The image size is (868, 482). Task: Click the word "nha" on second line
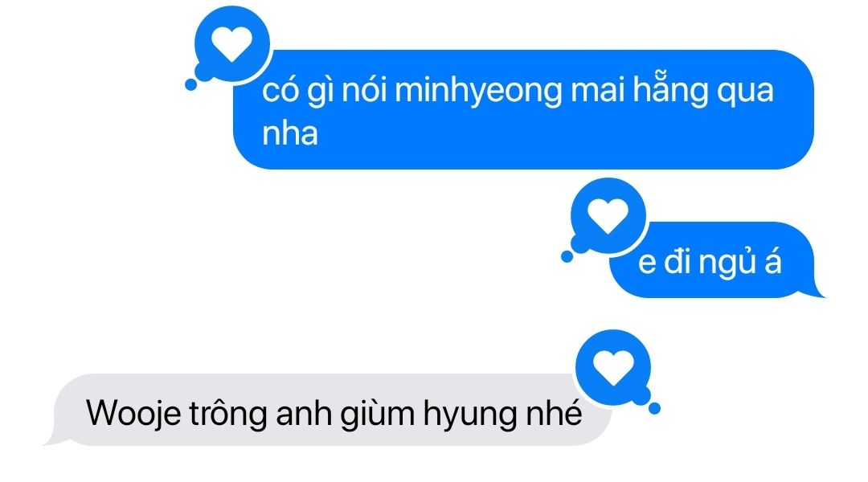[x=290, y=133]
